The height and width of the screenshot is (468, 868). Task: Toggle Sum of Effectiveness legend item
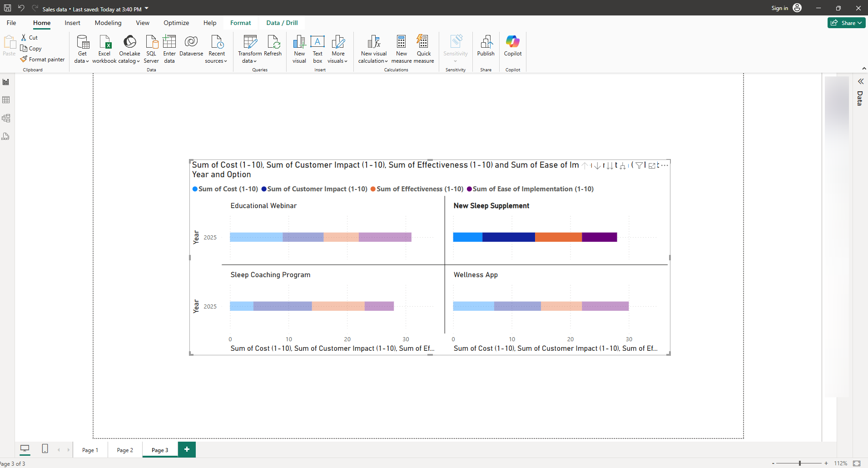tap(417, 189)
